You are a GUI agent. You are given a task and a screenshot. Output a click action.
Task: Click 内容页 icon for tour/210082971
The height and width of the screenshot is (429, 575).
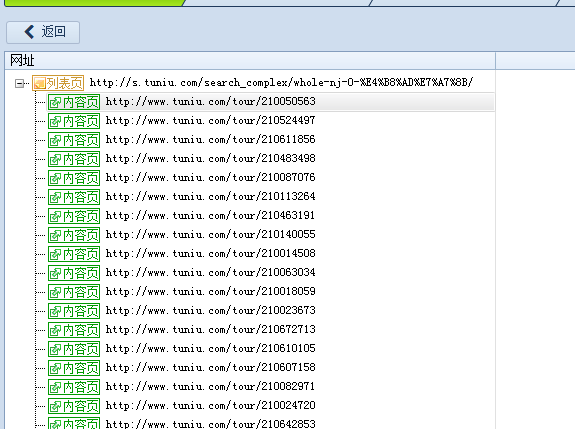[x=74, y=387]
